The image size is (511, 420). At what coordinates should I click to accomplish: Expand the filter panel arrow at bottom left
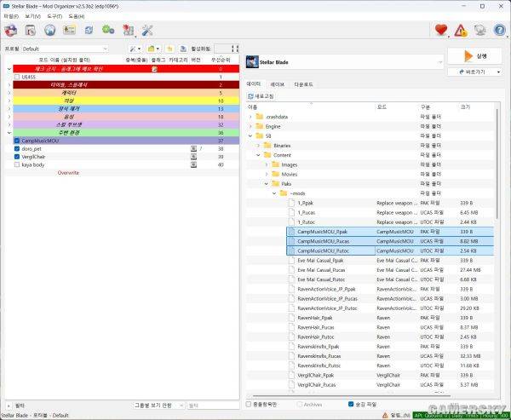[9, 406]
